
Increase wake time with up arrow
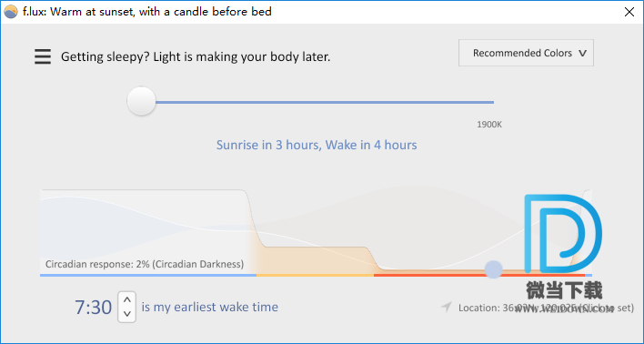click(127, 299)
